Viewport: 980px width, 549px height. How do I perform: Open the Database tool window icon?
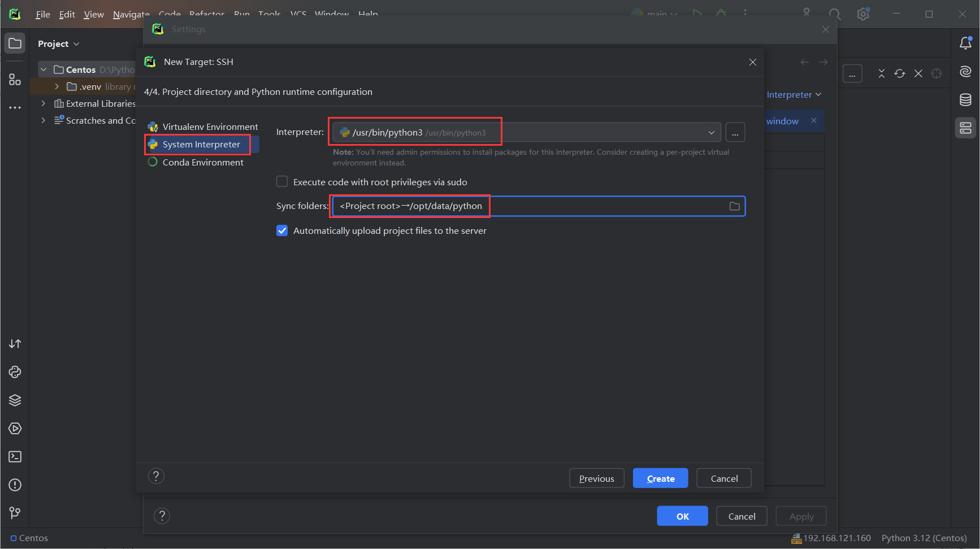[965, 99]
